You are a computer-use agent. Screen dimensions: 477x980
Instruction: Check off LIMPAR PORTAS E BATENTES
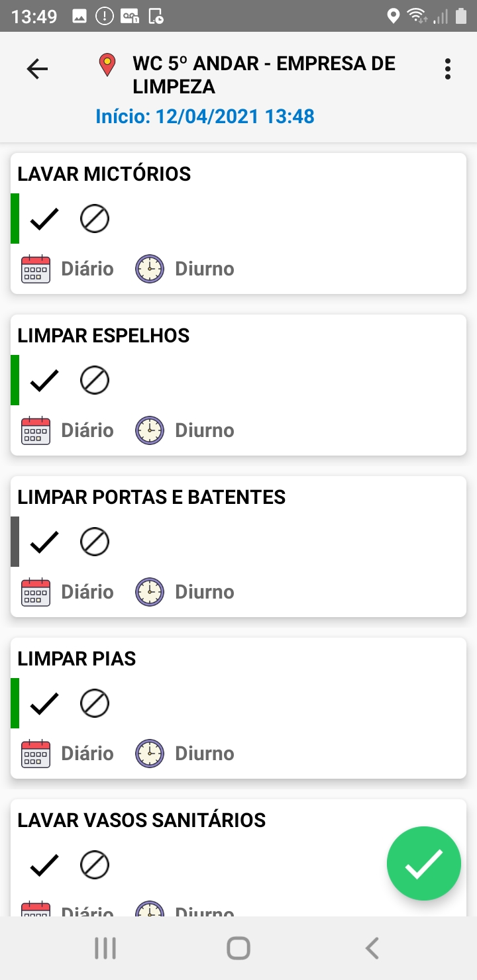[x=44, y=542]
